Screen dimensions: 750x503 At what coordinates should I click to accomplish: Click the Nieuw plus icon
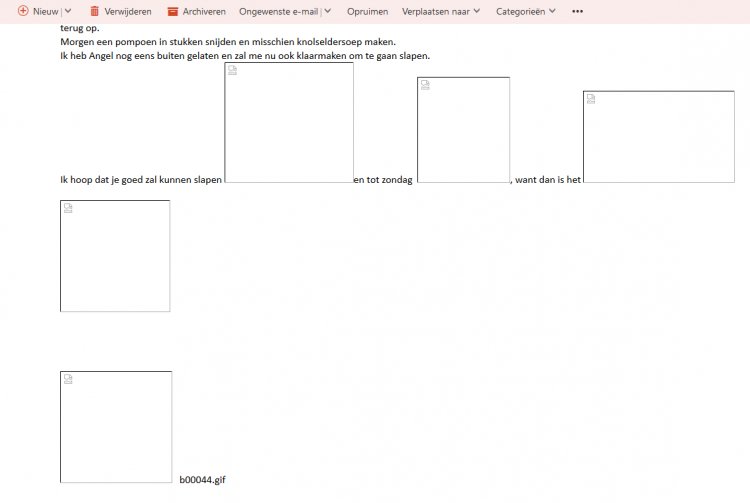click(x=23, y=11)
